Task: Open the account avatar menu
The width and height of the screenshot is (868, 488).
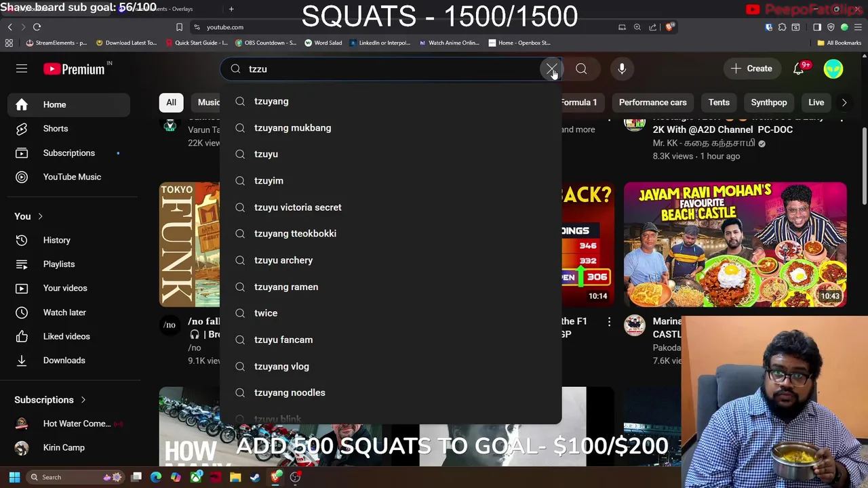Action: click(833, 68)
